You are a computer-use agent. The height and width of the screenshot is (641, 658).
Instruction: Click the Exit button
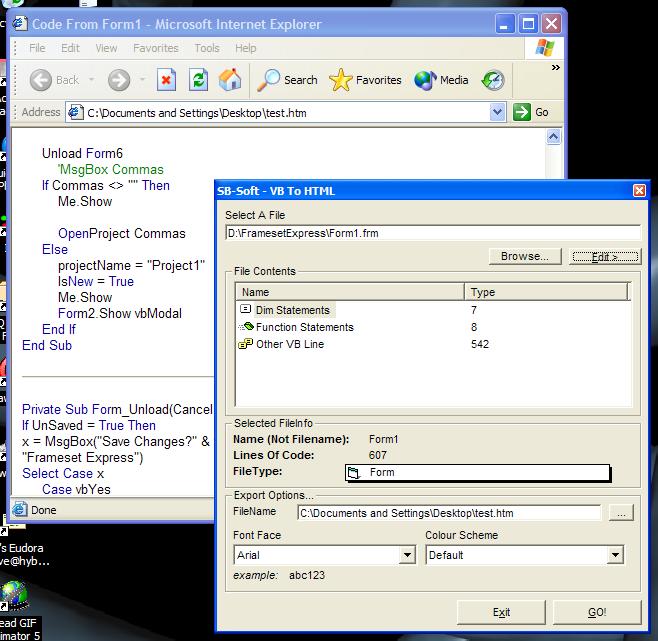click(x=501, y=612)
